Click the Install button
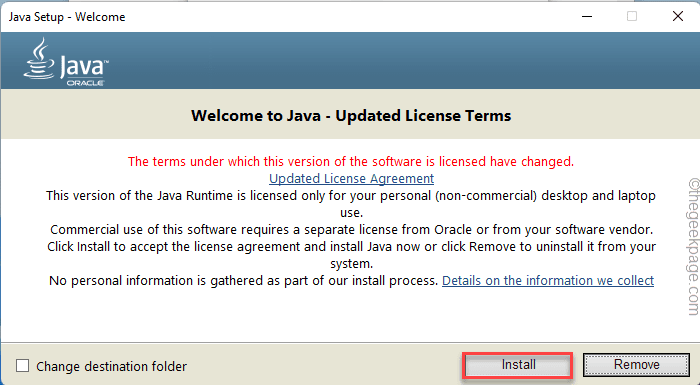 pos(518,365)
